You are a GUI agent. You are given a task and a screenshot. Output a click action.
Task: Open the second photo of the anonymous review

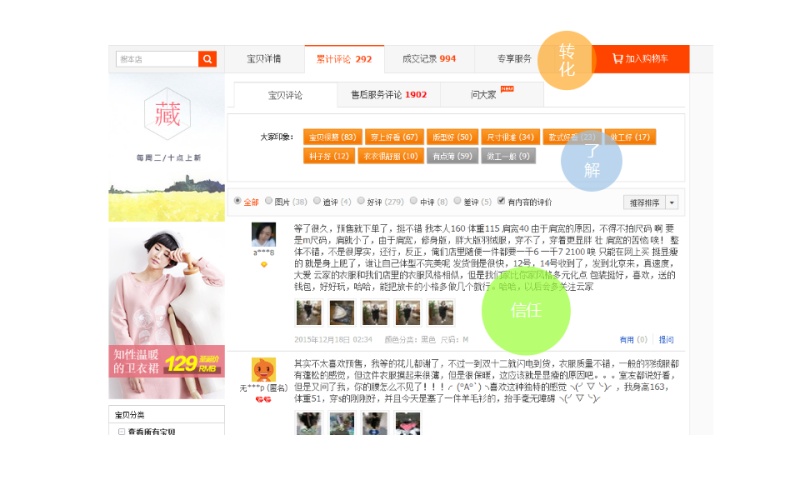click(341, 423)
